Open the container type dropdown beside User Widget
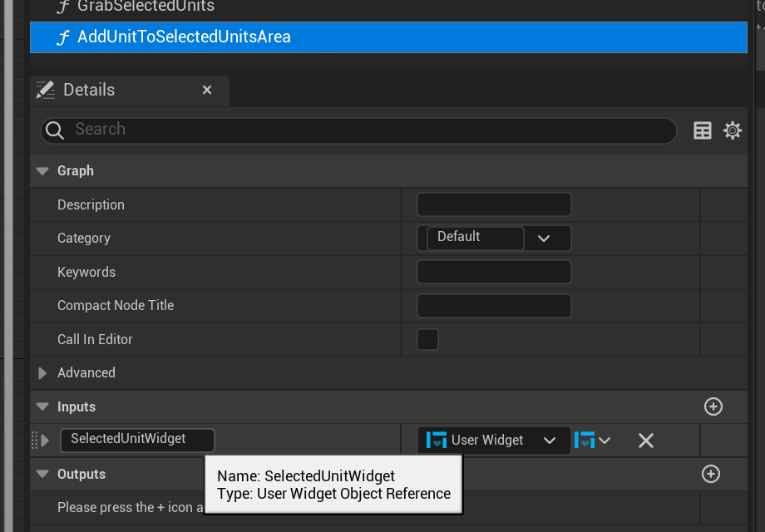Screen dimensions: 765x532 coord(594,441)
